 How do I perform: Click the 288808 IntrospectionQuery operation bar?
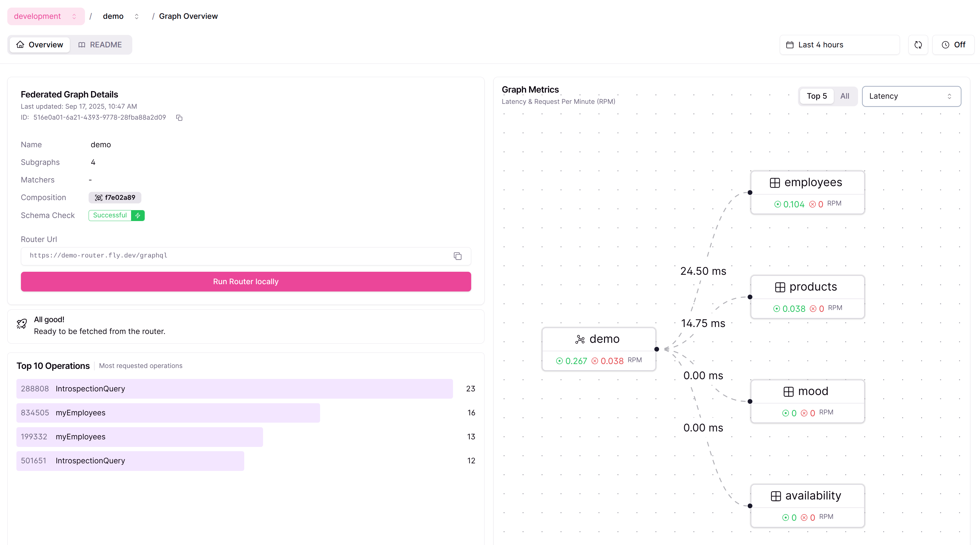[x=234, y=389]
